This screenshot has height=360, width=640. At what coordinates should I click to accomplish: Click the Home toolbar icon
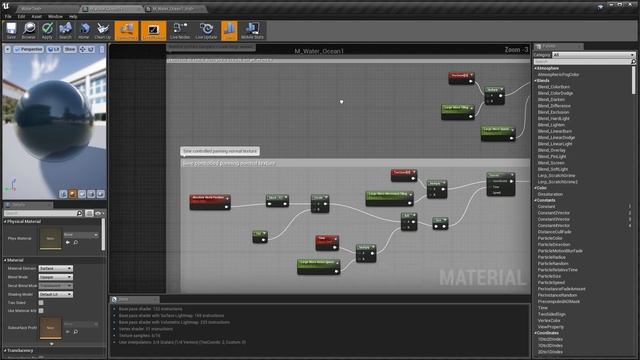coord(84,31)
